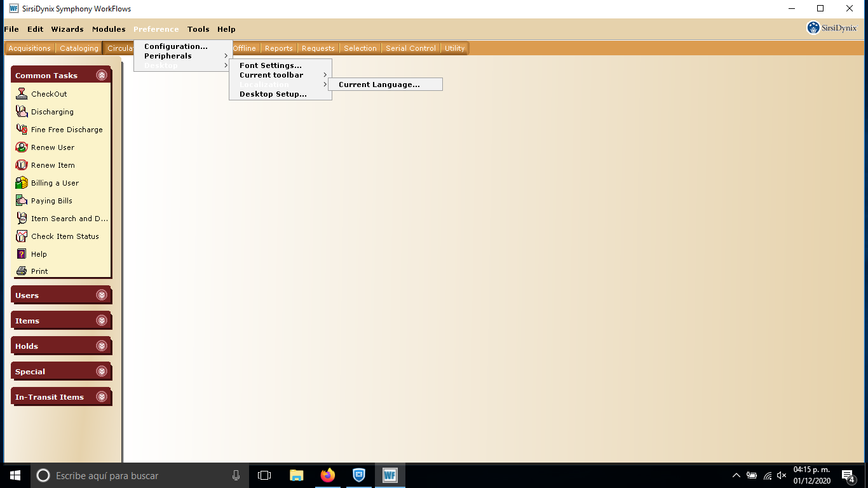
Task: Click the Paying Bills icon
Action: pyautogui.click(x=22, y=201)
